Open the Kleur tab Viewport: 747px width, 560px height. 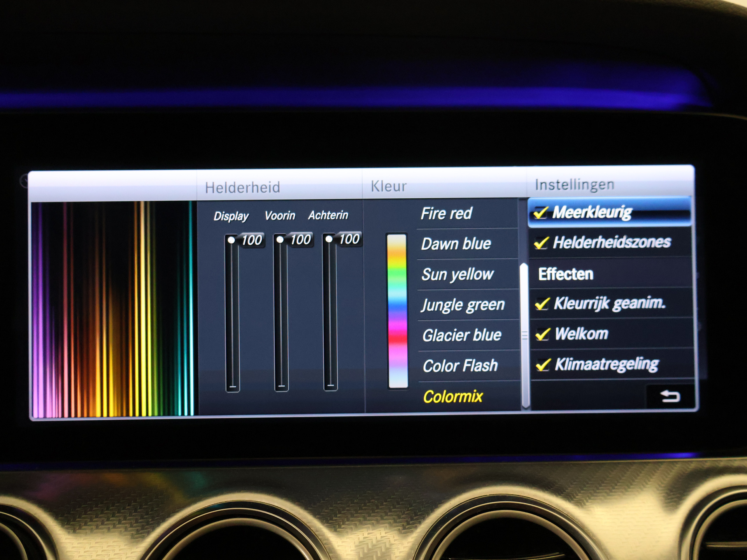(x=388, y=186)
